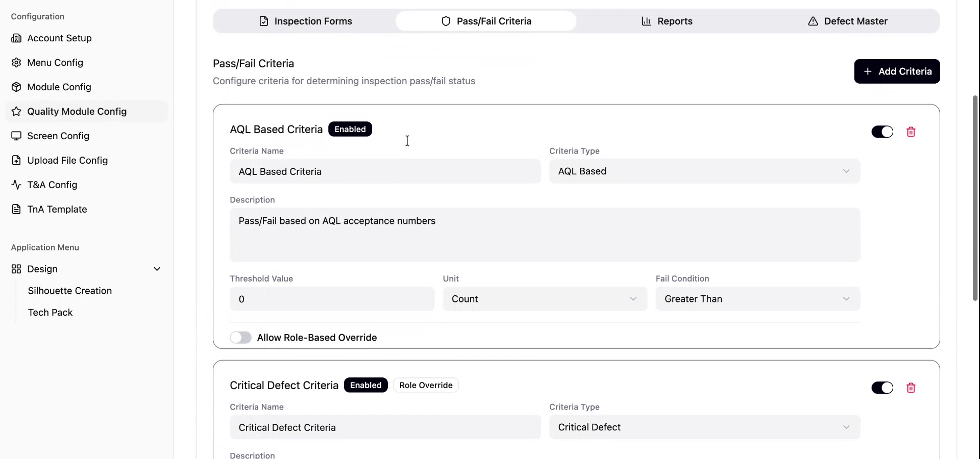Switch to the Inspection Forms tab

point(305,21)
